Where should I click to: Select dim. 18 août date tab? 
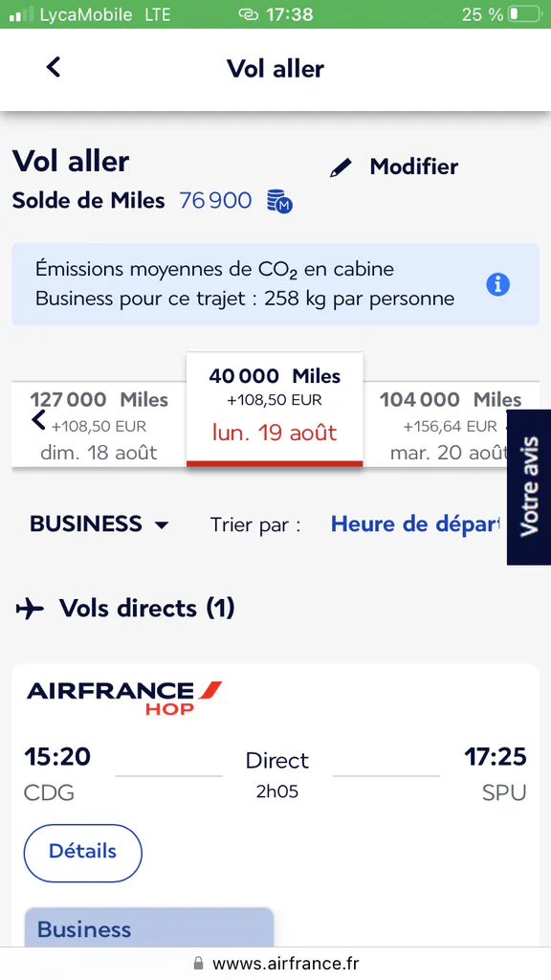pyautogui.click(x=99, y=425)
